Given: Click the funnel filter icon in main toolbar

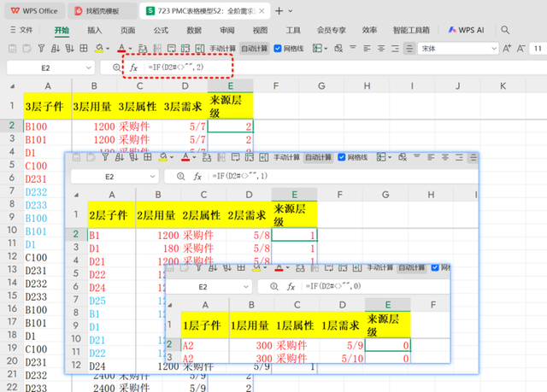Looking at the screenshot, I should (41, 49).
